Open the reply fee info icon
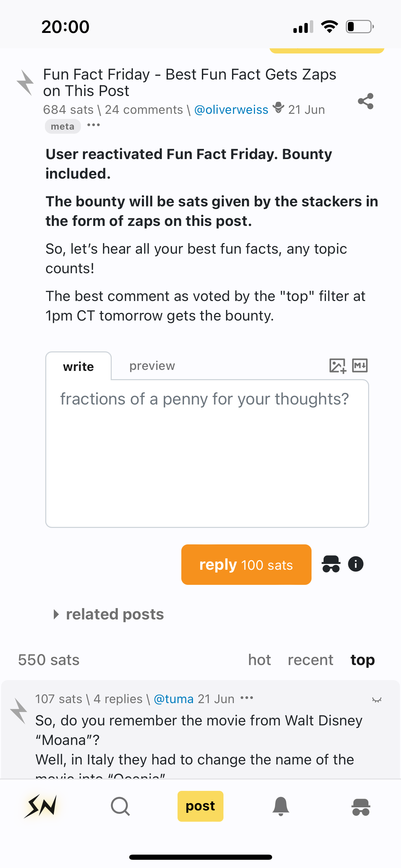Image resolution: width=401 pixels, height=868 pixels. 355,564
